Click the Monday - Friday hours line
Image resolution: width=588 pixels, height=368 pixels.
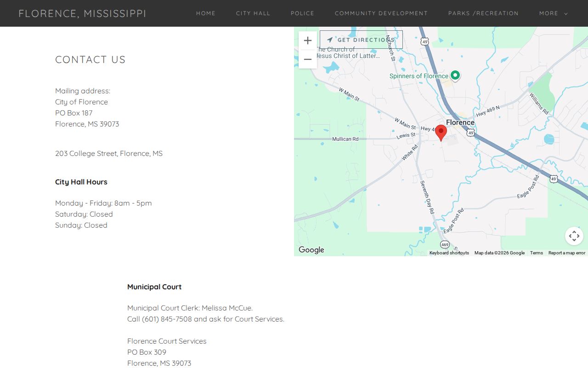(x=103, y=203)
